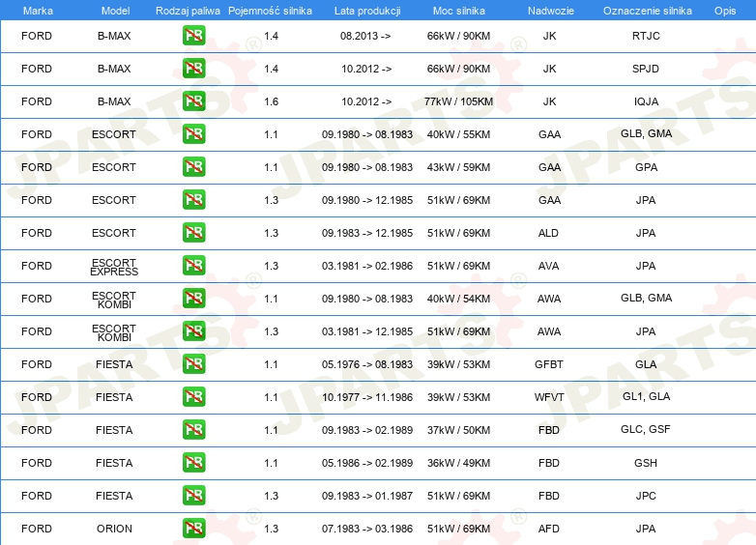Click the fuel icon in the B-MAX IQJA row
756x545 pixels.
pos(193,101)
